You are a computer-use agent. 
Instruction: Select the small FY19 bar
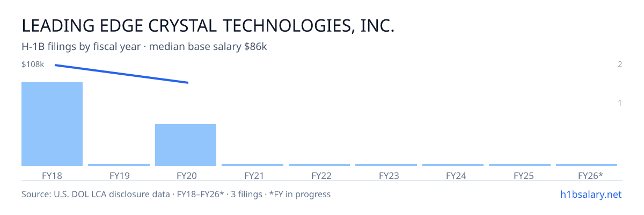click(x=119, y=165)
